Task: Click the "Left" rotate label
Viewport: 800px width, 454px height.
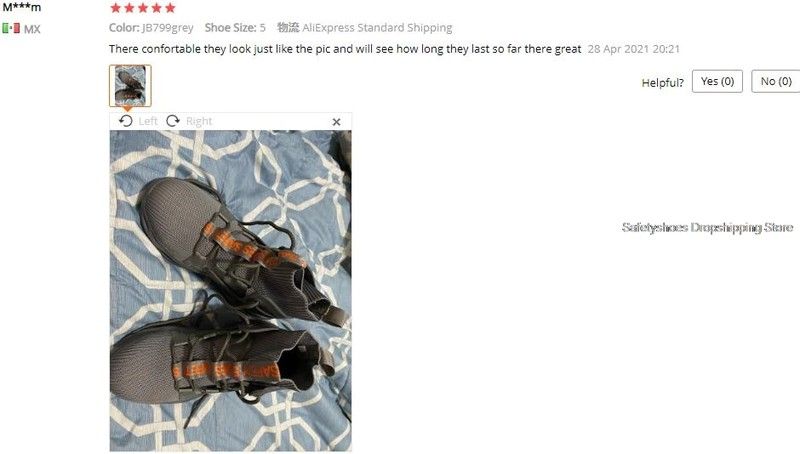Action: (148, 121)
